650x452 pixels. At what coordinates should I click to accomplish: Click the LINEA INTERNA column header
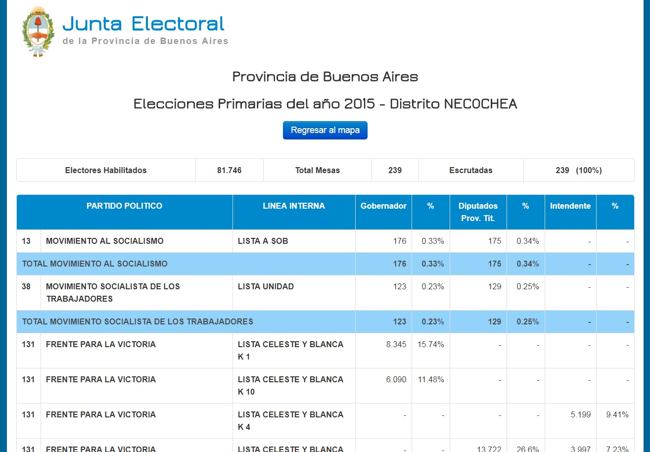[x=293, y=206]
